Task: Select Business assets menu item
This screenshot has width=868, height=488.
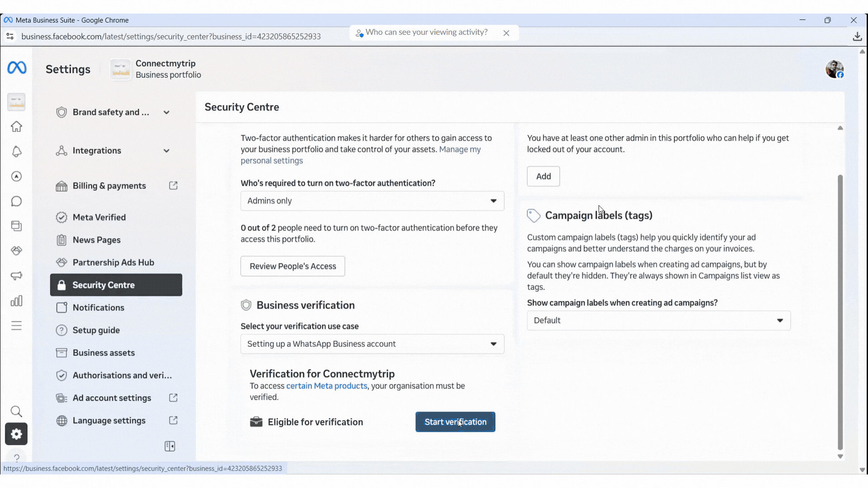Action: click(x=104, y=353)
